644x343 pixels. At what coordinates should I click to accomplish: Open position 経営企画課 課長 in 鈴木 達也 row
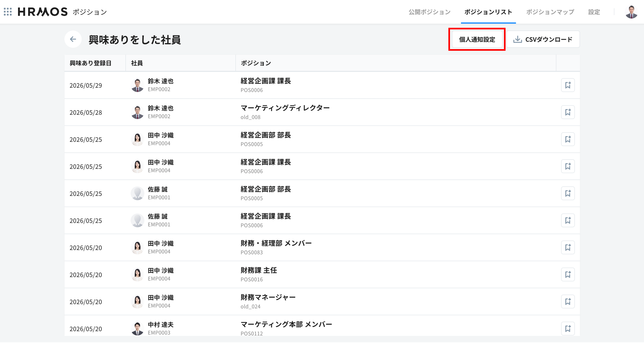tap(265, 81)
